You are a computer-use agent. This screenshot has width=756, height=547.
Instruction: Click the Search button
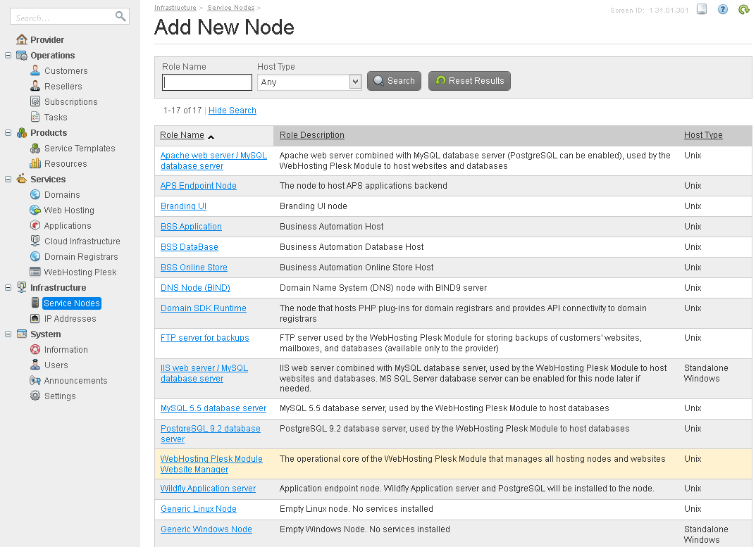click(394, 81)
